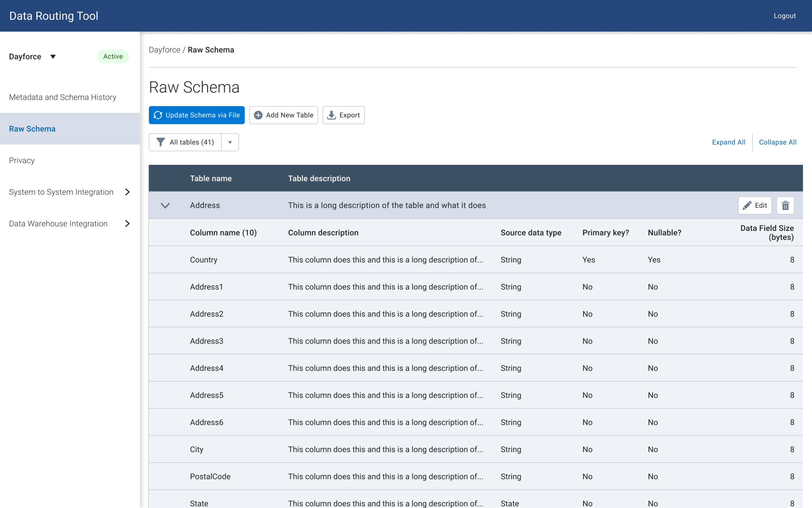Open the Dayforce source dropdown
The image size is (812, 508).
point(53,57)
